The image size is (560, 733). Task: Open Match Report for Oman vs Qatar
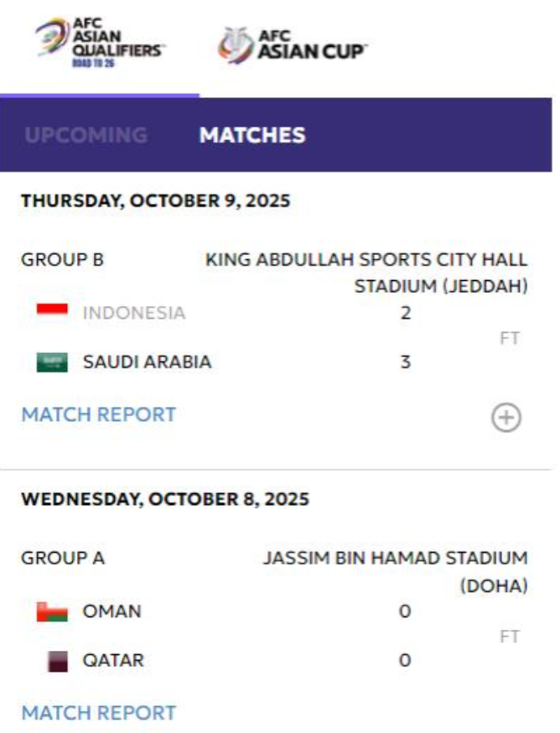pos(99,713)
